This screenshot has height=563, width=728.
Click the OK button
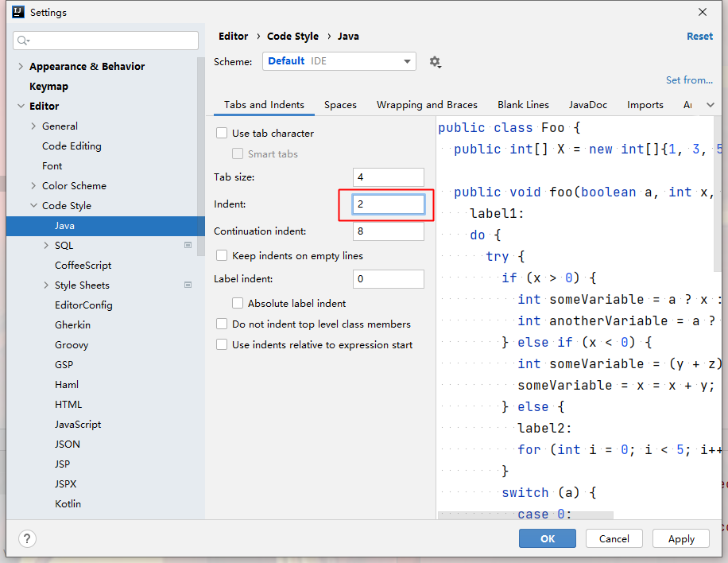pos(548,539)
